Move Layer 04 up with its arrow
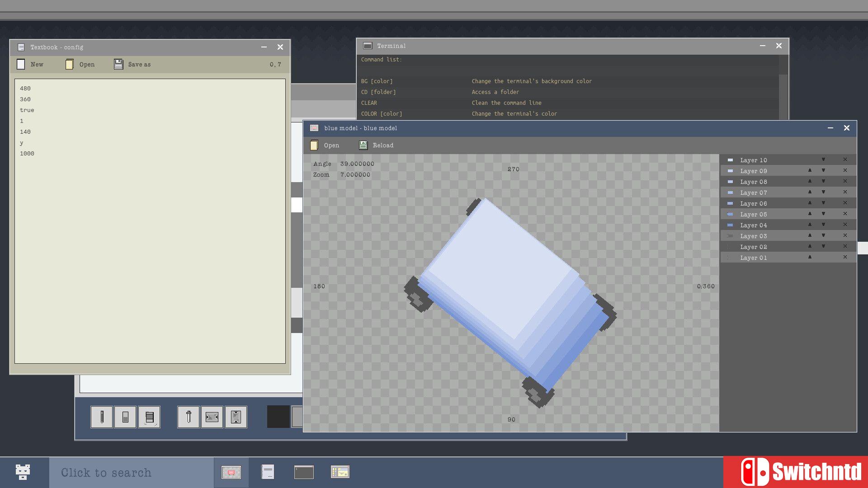The width and height of the screenshot is (868, 488). [x=810, y=225]
